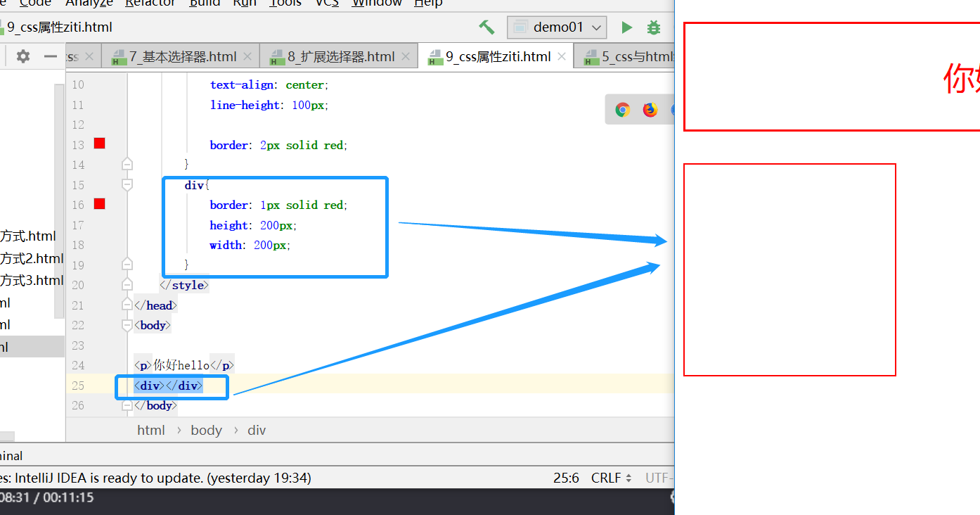Viewport: 980px width, 515px height.
Task: Click the <p>你好hello</p> code line
Action: click(x=184, y=365)
